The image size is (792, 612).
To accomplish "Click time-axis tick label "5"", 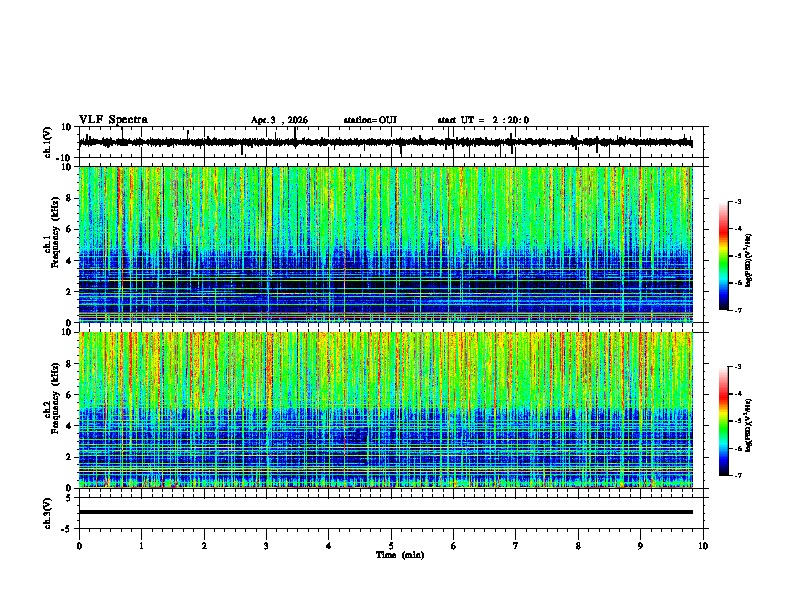I will click(x=391, y=546).
